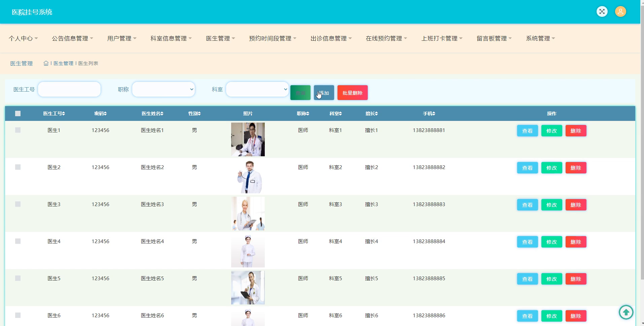Sort by 密码 column header

(x=100, y=114)
